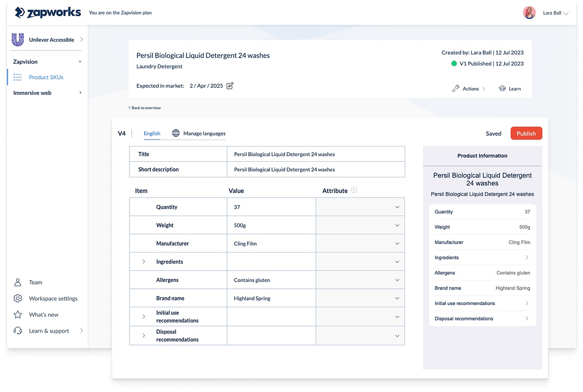This screenshot has width=583, height=392.
Task: Click the Publish button
Action: (526, 134)
